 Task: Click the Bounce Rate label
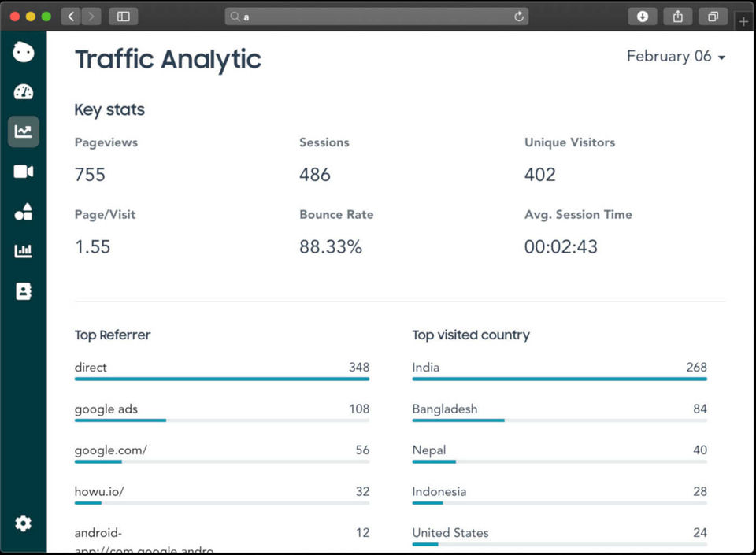click(336, 214)
